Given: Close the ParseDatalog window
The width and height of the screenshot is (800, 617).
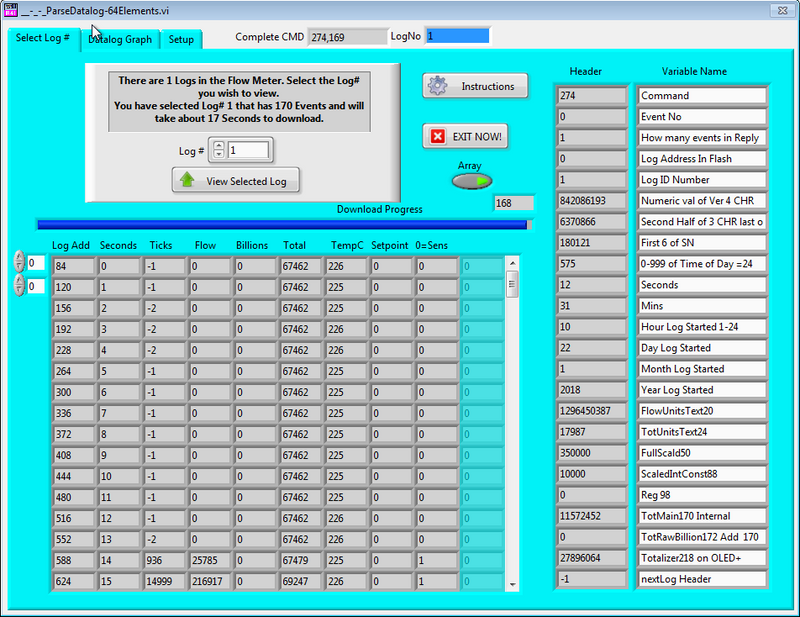Looking at the screenshot, I should (x=782, y=10).
